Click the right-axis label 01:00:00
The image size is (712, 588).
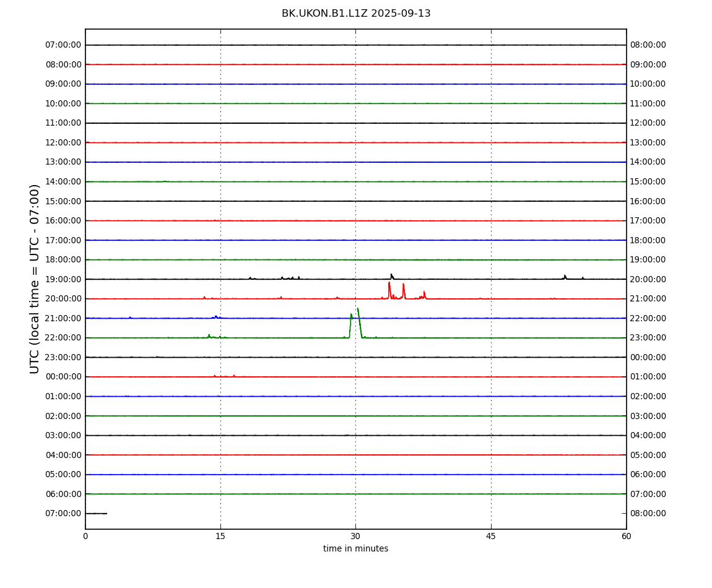pyautogui.click(x=648, y=377)
